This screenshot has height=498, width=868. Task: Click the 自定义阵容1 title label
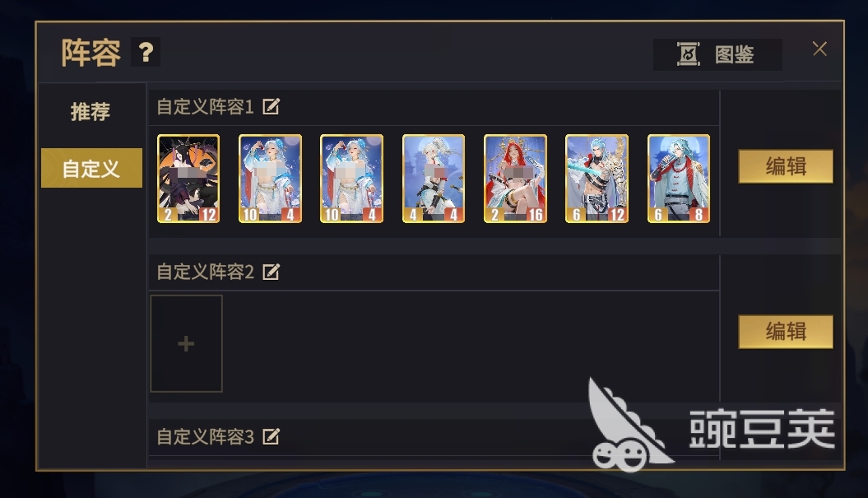click(x=206, y=106)
